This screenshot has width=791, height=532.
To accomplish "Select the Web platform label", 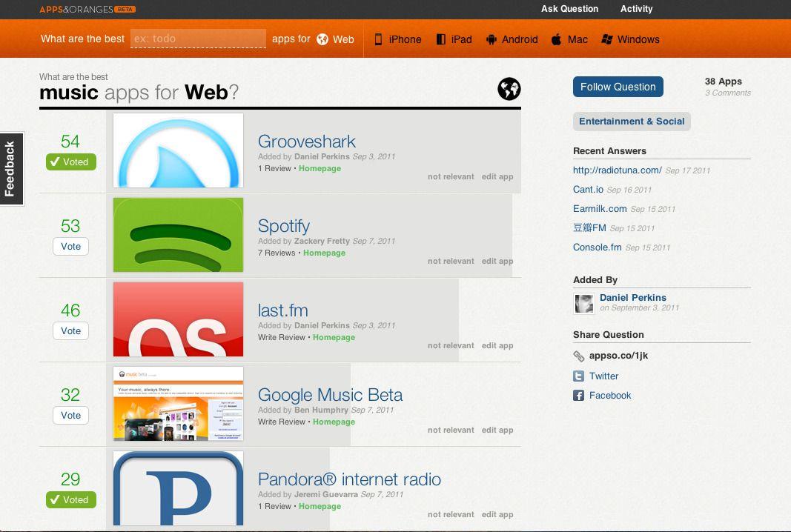I will 343,39.
